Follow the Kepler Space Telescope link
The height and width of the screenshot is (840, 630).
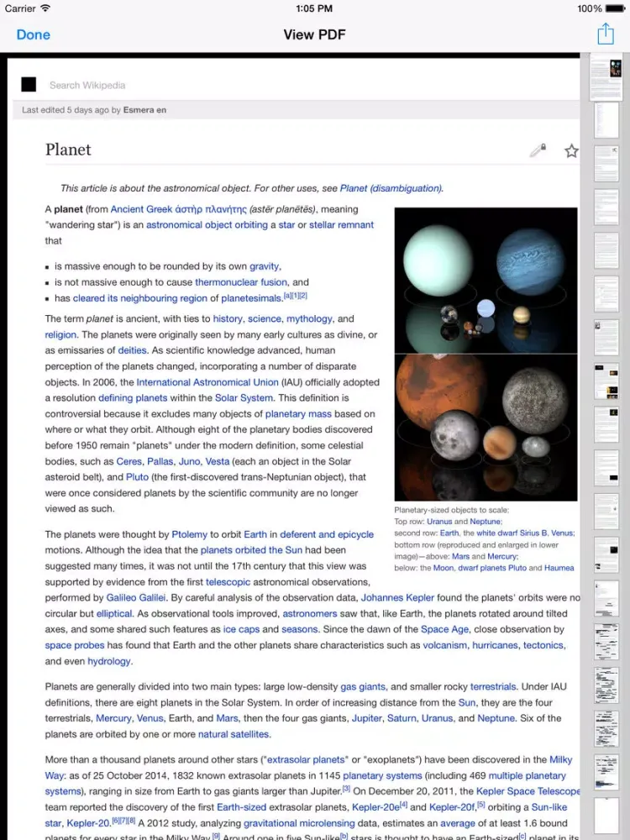(526, 791)
